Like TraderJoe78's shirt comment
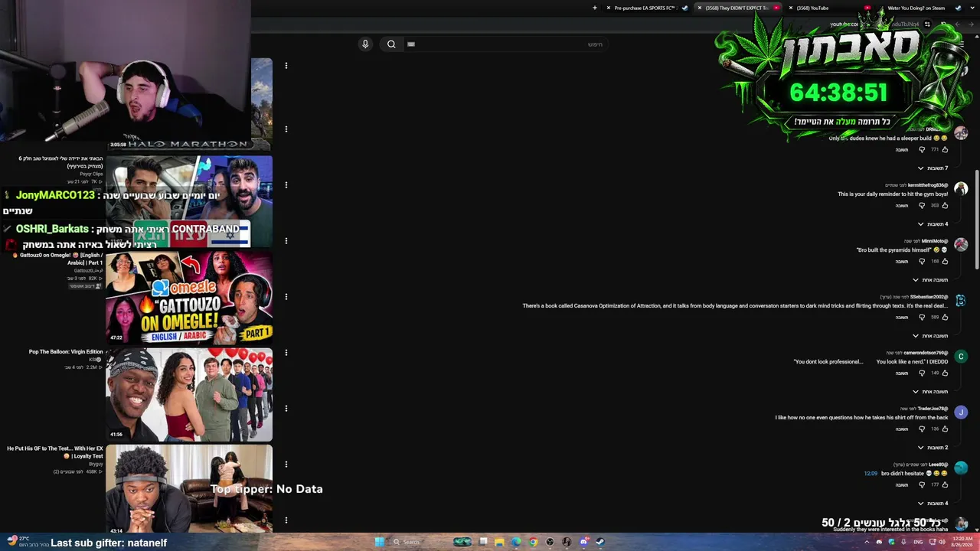 click(x=945, y=429)
